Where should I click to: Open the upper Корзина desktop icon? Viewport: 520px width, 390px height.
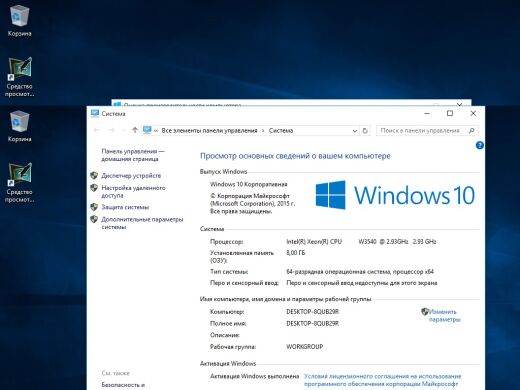[19, 20]
